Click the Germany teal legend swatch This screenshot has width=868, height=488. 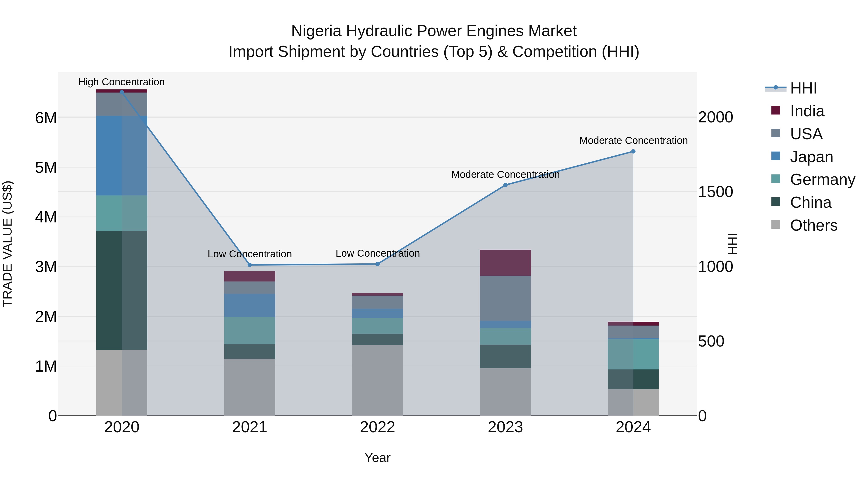click(x=775, y=179)
